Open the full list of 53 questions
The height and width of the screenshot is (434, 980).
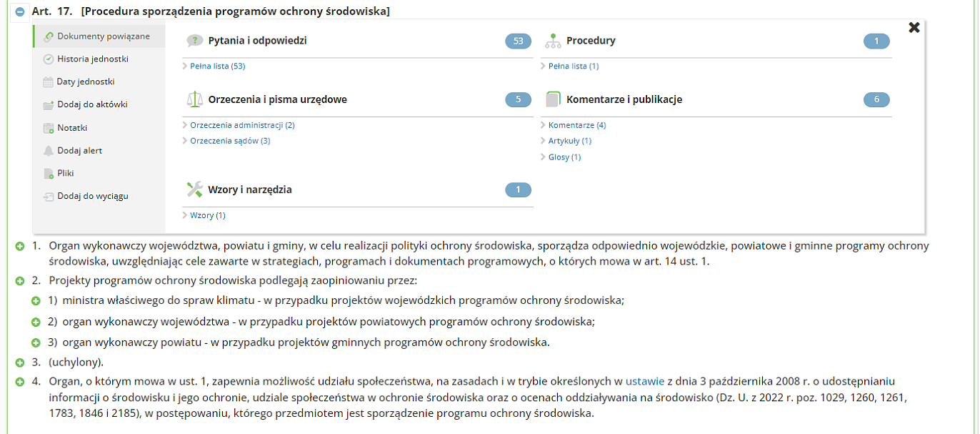217,66
